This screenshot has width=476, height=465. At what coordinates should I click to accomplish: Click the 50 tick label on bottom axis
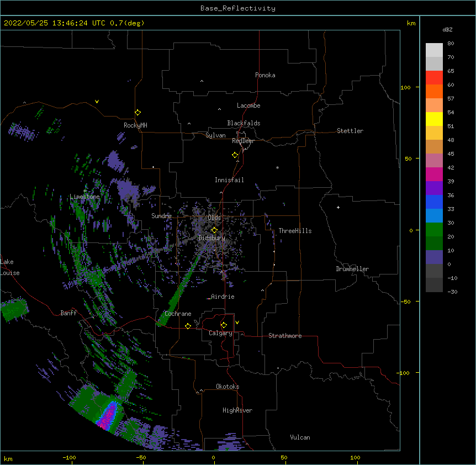coord(284,457)
